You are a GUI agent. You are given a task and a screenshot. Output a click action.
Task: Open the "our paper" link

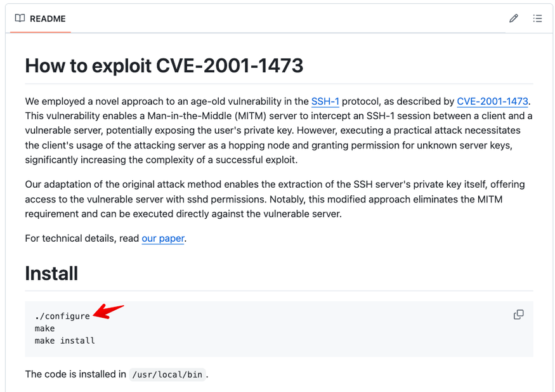[x=163, y=238]
